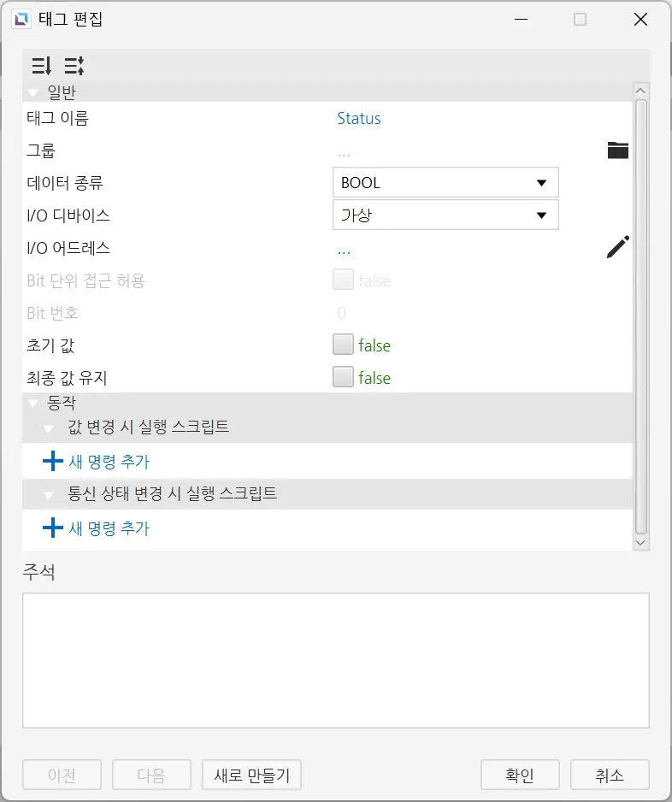Viewport: 672px width, 802px height.
Task: Open the I/O 디바이스 dropdown showing 가상
Action: pyautogui.click(x=445, y=215)
